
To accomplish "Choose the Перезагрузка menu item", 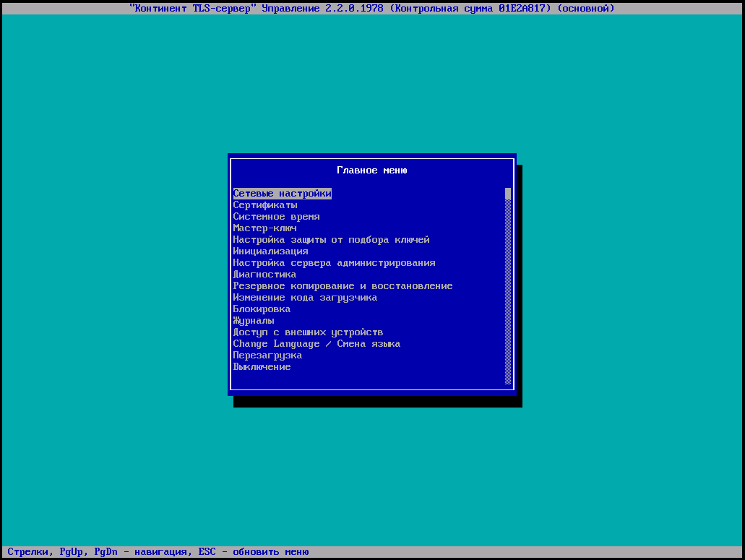I will (x=267, y=356).
